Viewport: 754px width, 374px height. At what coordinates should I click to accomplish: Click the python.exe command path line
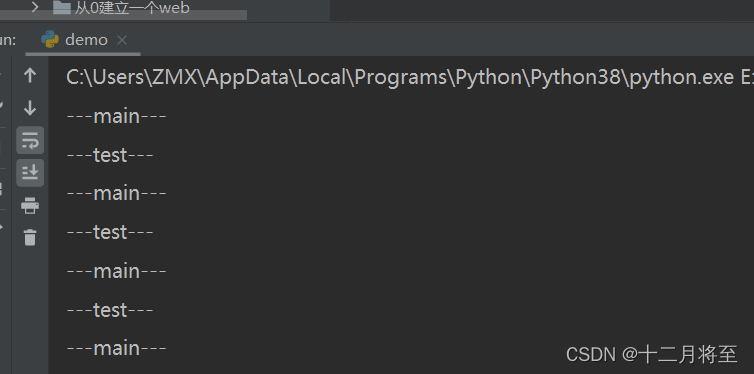click(x=410, y=77)
